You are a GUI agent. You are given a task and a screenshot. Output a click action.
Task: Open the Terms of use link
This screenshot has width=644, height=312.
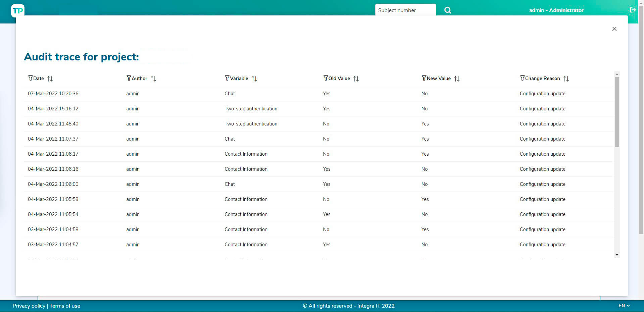pos(65,306)
